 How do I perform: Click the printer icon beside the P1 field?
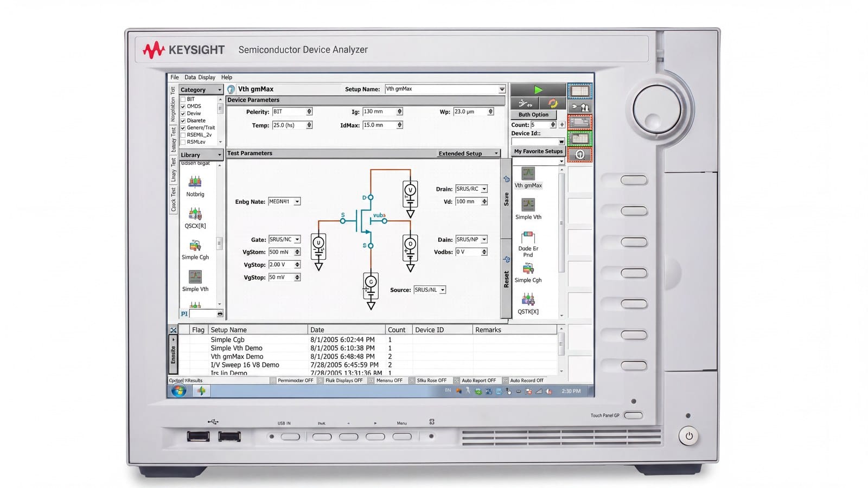point(220,314)
